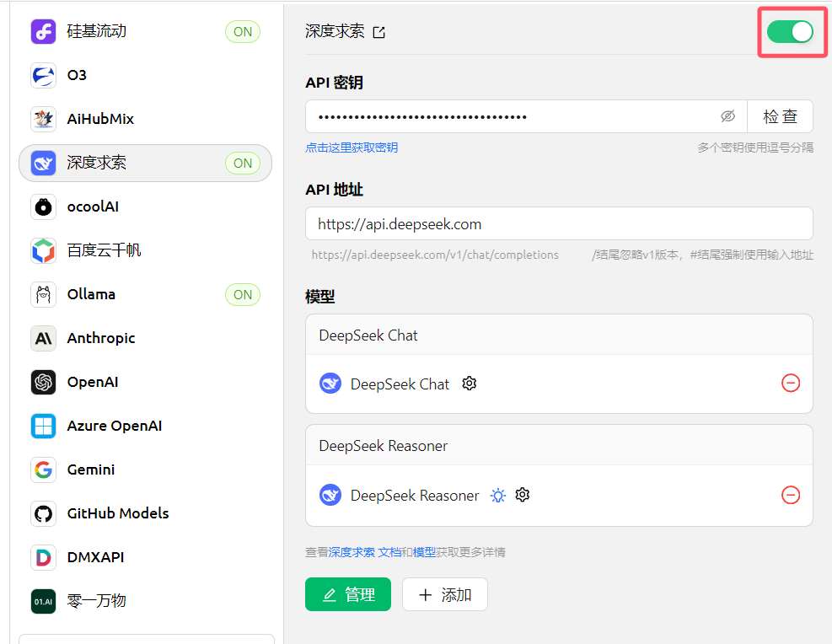Click ON badge next to 深度求索 in sidebar
832x644 pixels.
coord(243,163)
